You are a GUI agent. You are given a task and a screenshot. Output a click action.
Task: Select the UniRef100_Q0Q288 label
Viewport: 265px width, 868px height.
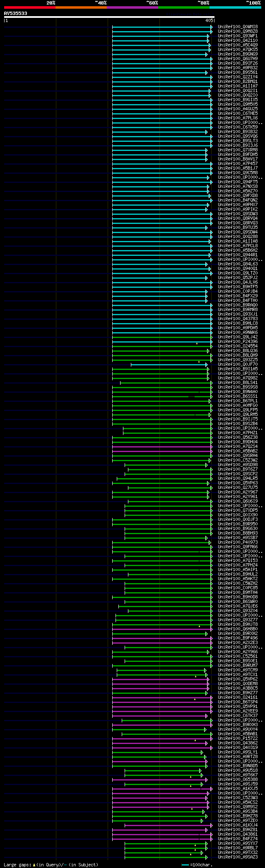point(238,237)
